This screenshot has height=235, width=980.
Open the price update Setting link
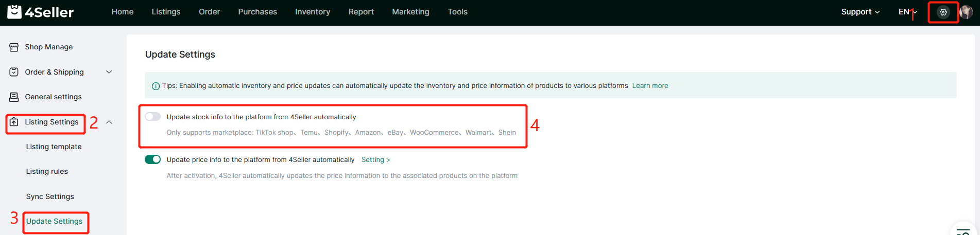coord(375,160)
